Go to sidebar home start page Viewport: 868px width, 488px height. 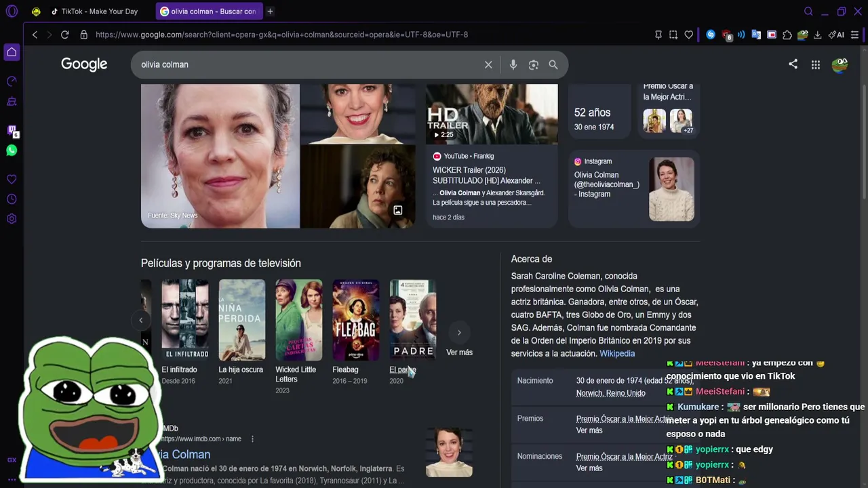point(12,52)
